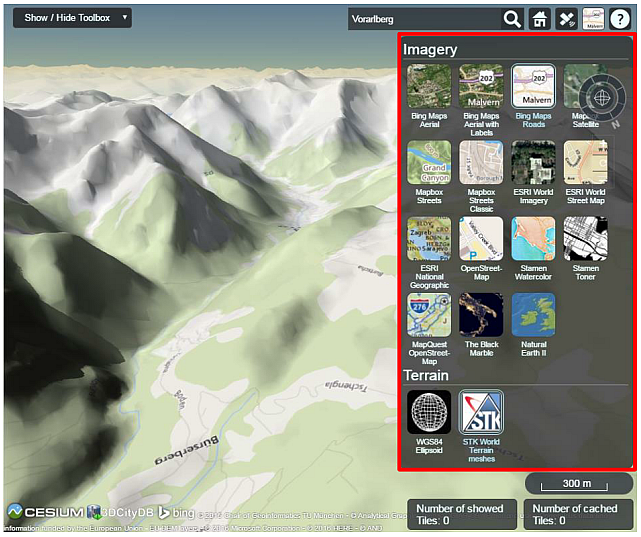Click the navigation compass gyro icon
Screen dimensions: 641x537
pyautogui.click(x=602, y=98)
